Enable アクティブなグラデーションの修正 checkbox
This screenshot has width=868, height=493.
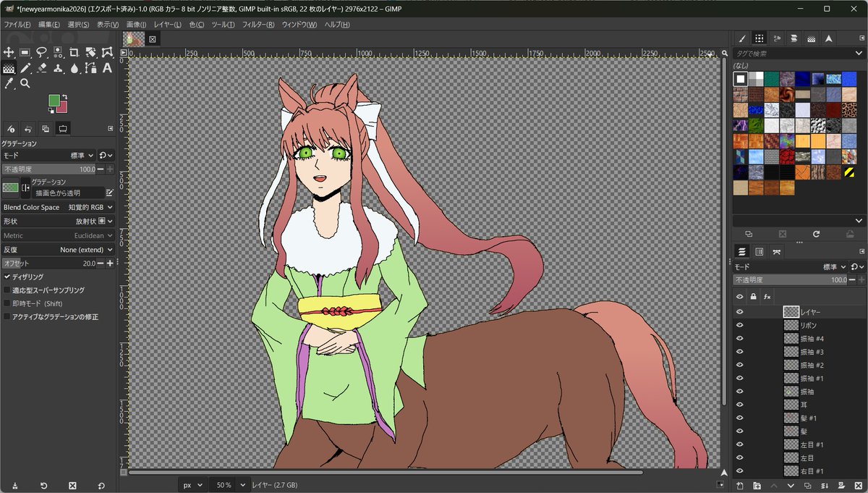[7, 316]
